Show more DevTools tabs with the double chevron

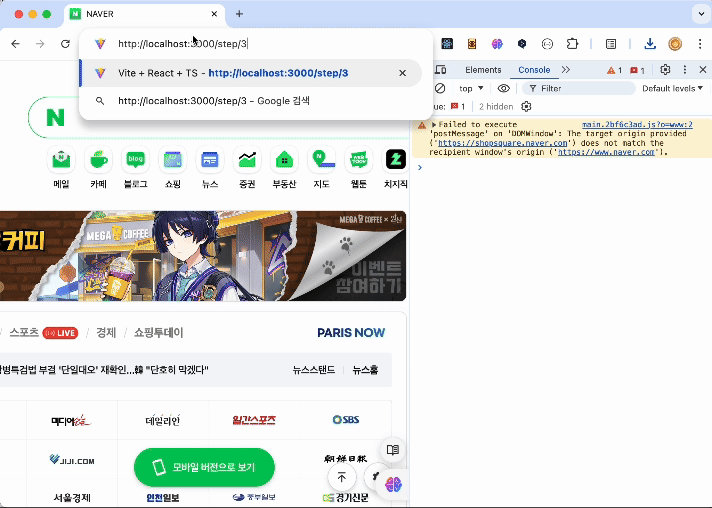(565, 70)
